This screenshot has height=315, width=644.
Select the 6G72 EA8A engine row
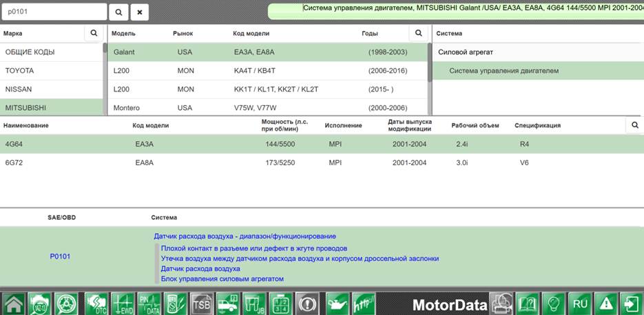coord(322,162)
